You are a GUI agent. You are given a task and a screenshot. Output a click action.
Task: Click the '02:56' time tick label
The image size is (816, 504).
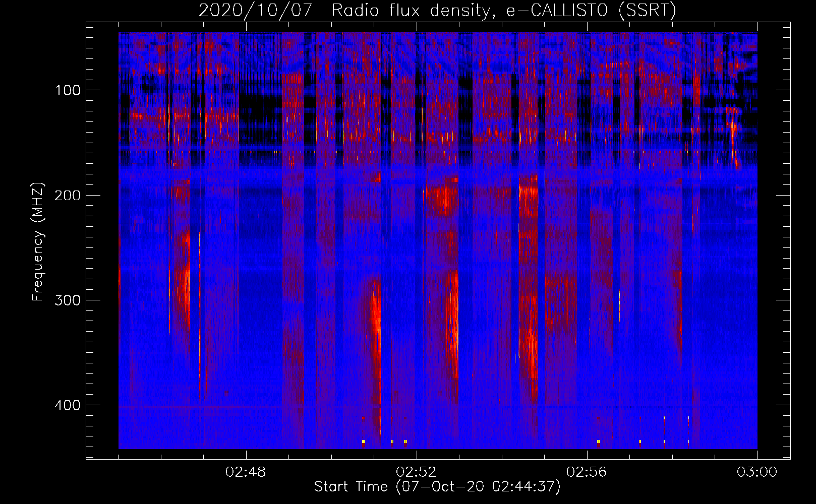point(587,472)
